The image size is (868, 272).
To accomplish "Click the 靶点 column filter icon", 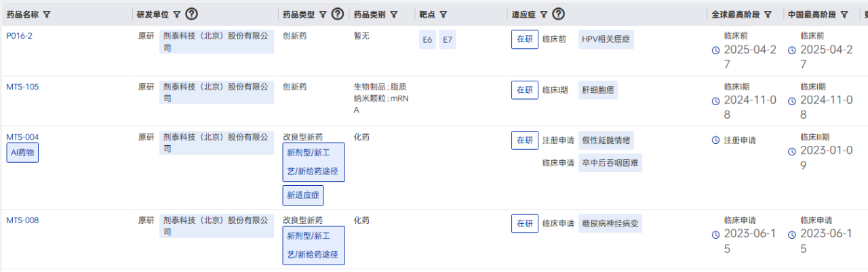I will point(443,14).
